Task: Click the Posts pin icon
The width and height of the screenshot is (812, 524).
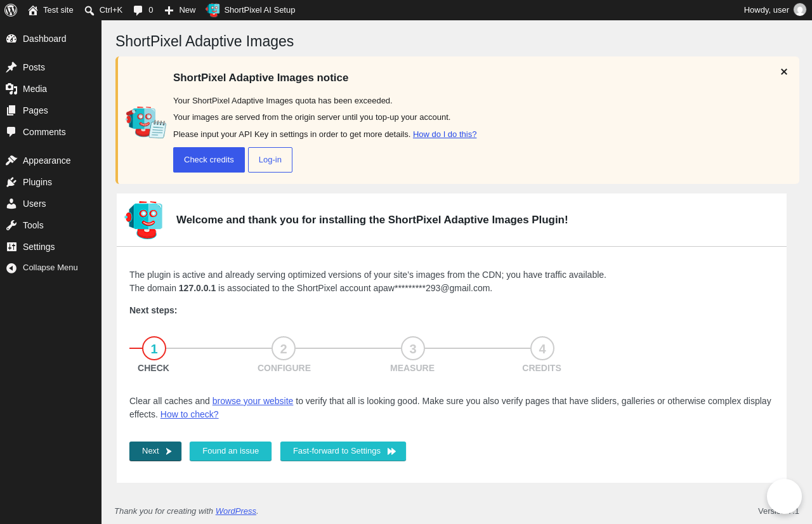Action: [11, 67]
